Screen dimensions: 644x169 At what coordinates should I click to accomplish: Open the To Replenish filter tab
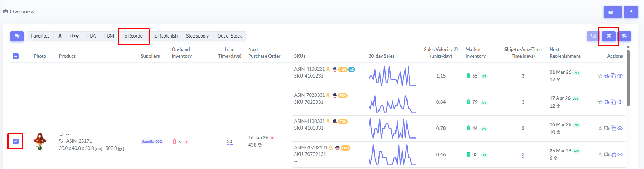(x=165, y=36)
